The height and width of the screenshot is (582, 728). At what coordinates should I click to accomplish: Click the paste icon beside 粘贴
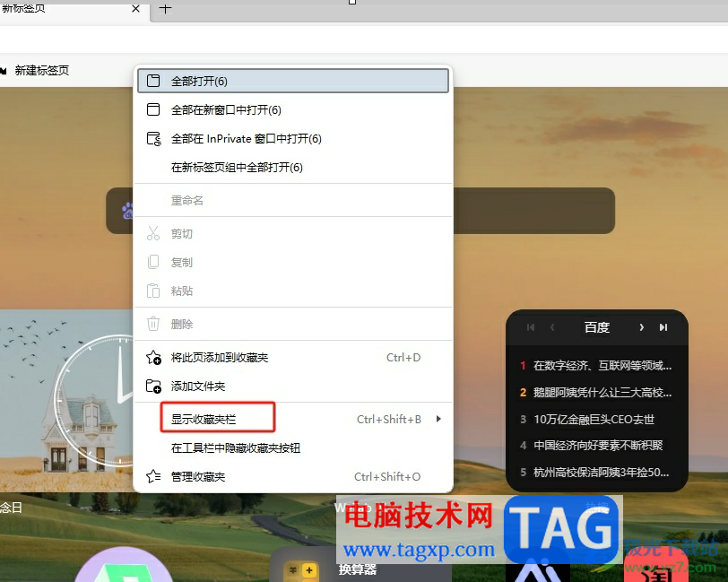tap(155, 291)
